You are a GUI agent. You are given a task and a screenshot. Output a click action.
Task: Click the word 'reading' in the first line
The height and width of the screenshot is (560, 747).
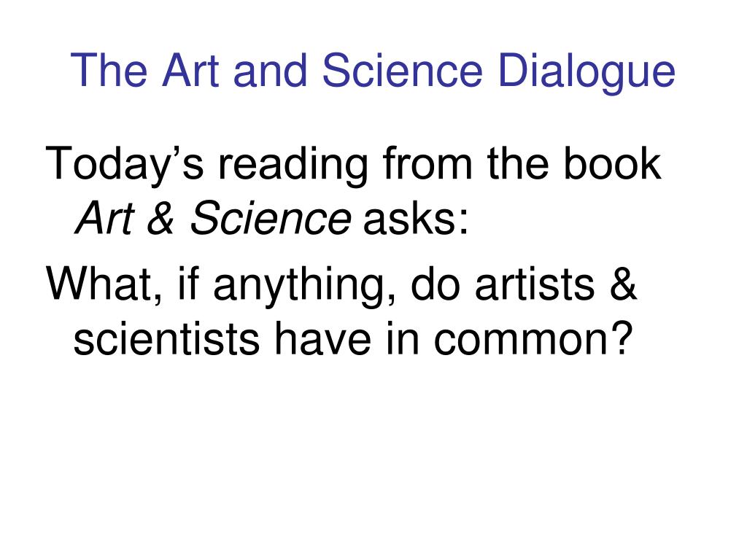[x=293, y=165]
